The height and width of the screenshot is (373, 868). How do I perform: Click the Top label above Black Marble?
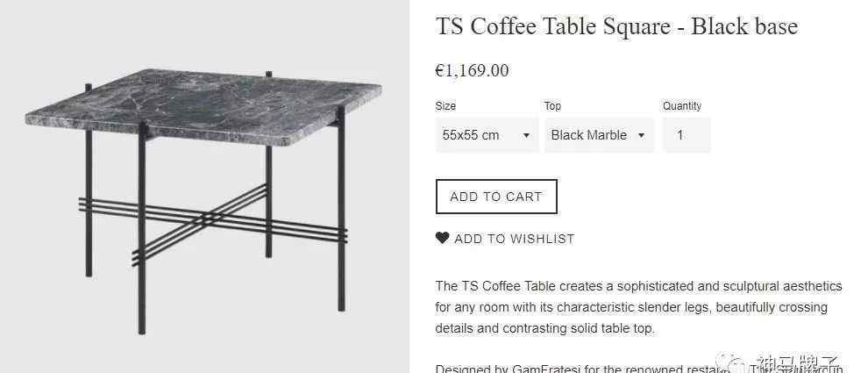(552, 106)
